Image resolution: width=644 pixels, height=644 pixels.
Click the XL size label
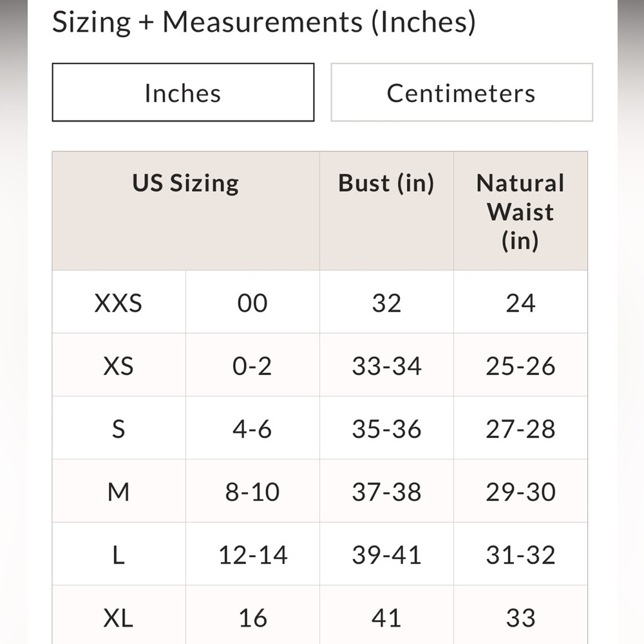(118, 618)
